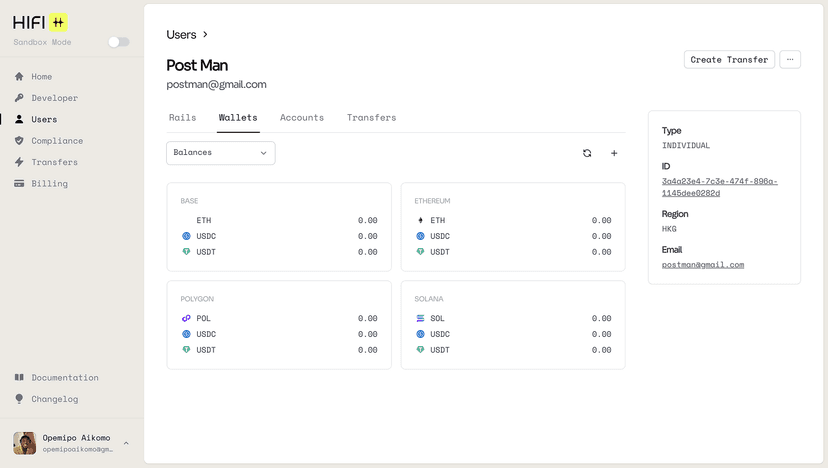Screen dimensions: 828x468
Task: Click the POLYGON card heading
Action: coord(197,299)
